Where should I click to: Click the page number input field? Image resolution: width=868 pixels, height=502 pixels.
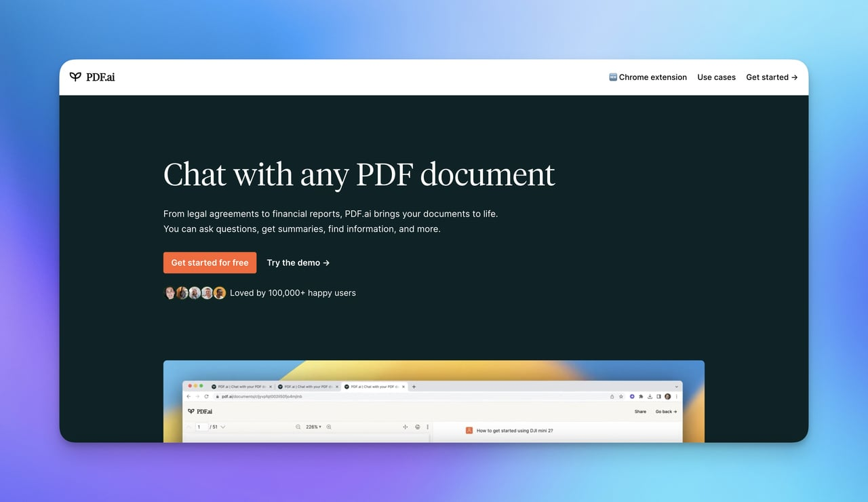[x=201, y=427]
